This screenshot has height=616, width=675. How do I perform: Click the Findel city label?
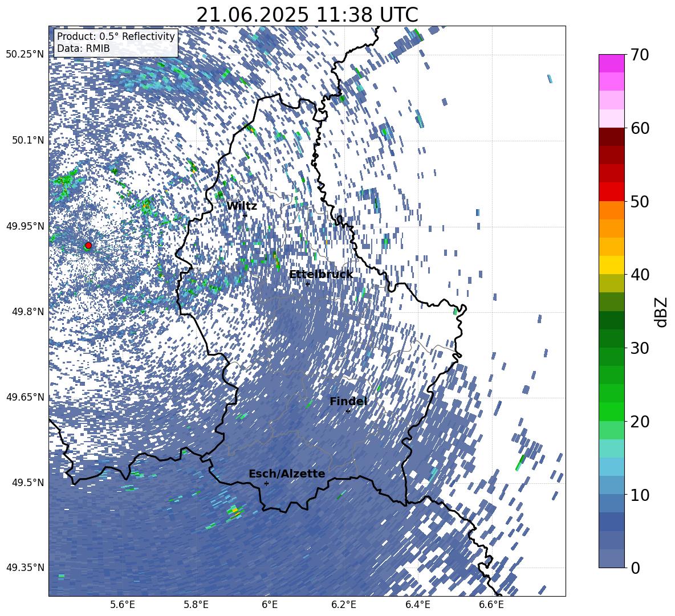coord(348,401)
